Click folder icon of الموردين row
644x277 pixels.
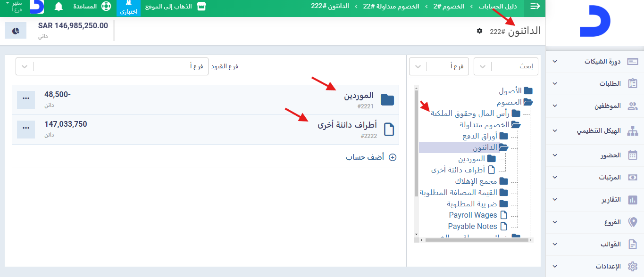(387, 99)
